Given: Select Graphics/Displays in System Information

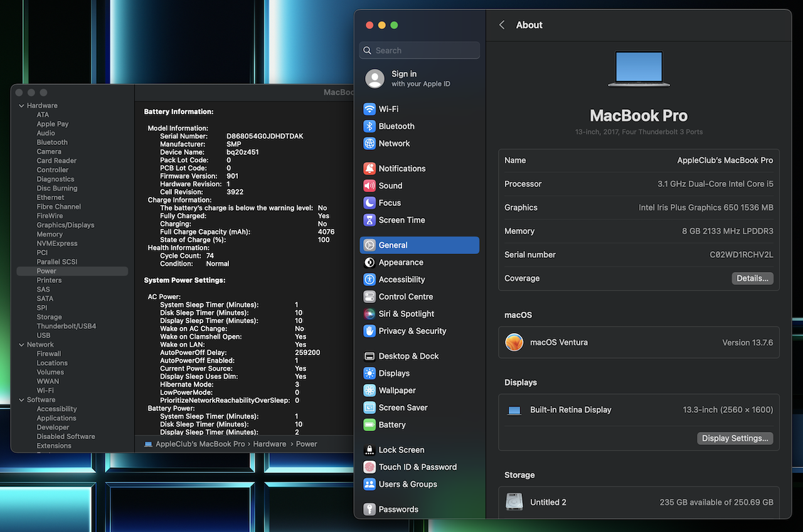Looking at the screenshot, I should pyautogui.click(x=65, y=225).
